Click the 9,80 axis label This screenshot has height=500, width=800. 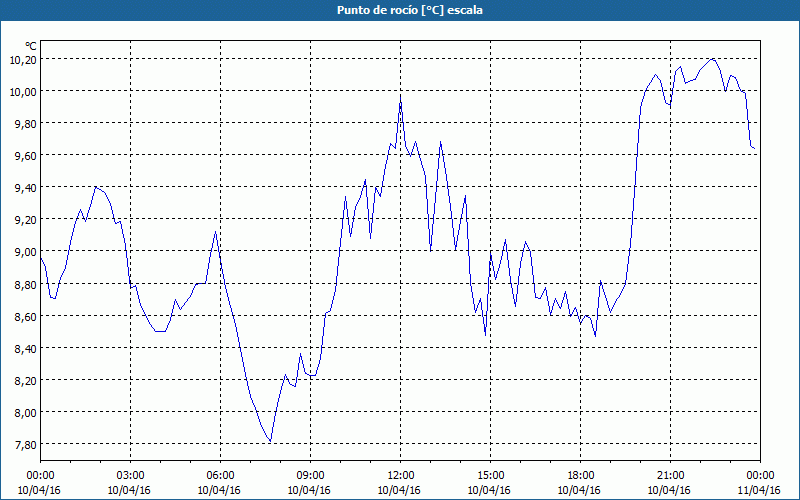[26, 124]
